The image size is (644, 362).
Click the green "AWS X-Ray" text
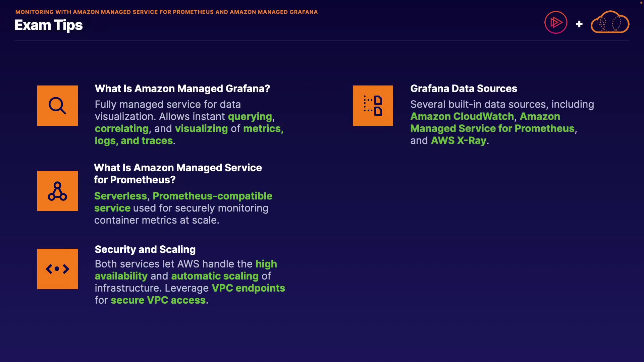(x=459, y=140)
